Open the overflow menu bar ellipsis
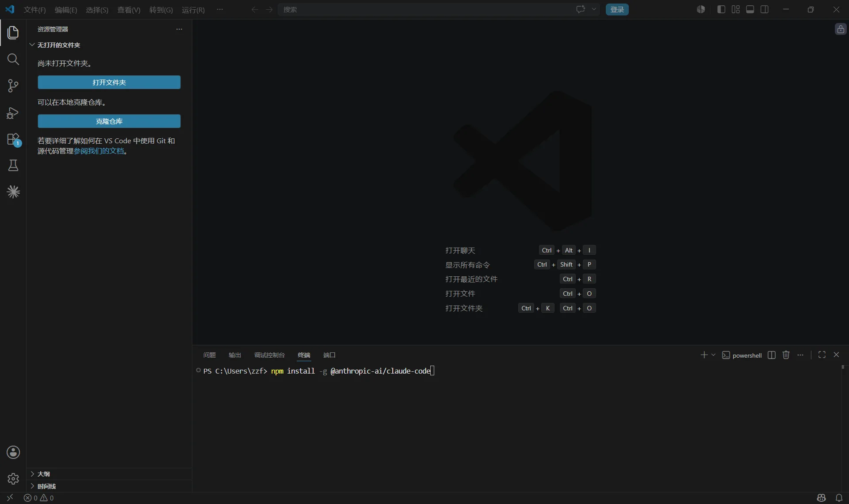The height and width of the screenshot is (504, 849). point(220,9)
